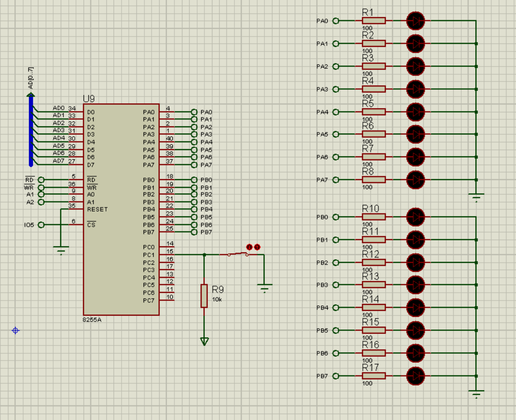
Task: Select the PB7 terminal at chip pin 25
Action: [x=194, y=232]
